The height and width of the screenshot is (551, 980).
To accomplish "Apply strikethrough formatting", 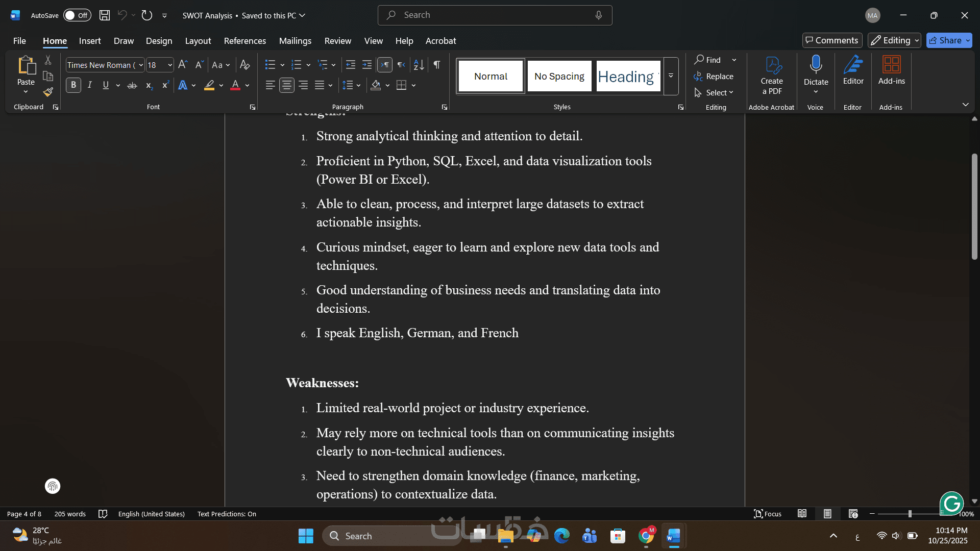I will coord(132,85).
